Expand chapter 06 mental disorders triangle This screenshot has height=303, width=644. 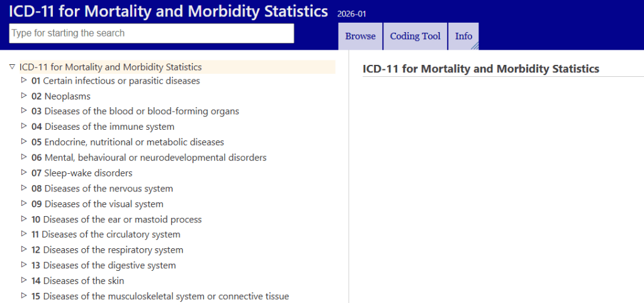[x=23, y=157]
